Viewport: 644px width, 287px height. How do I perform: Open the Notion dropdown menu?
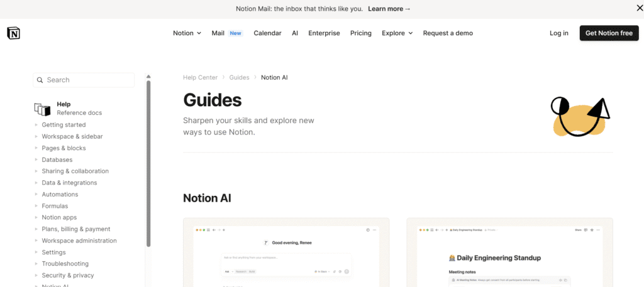click(x=187, y=33)
